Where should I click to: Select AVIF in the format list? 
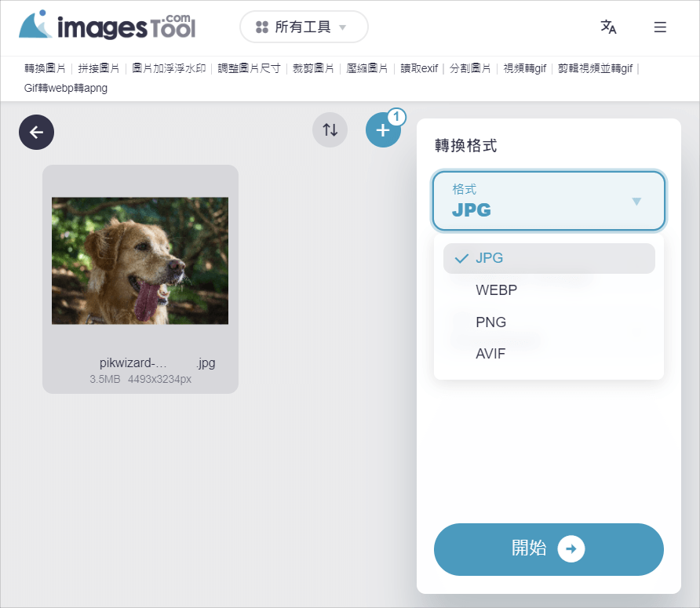coord(549,354)
